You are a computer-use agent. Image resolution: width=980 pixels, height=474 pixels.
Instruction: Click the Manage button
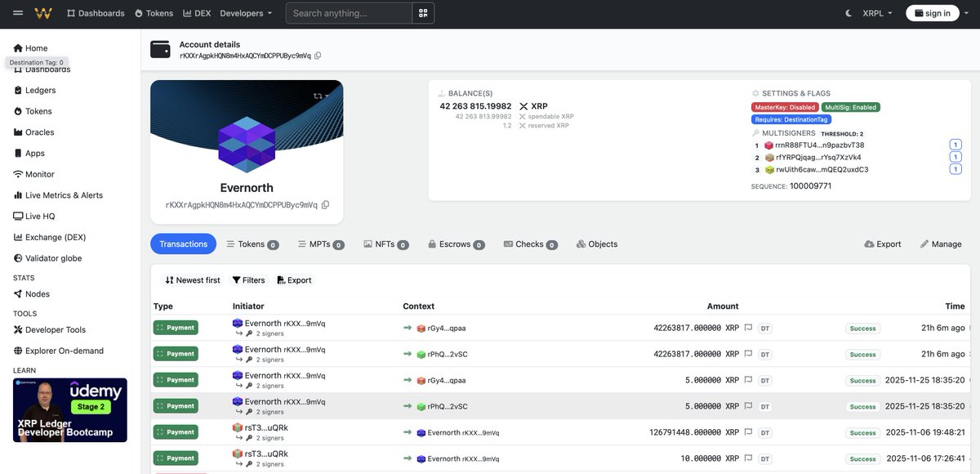tap(940, 244)
